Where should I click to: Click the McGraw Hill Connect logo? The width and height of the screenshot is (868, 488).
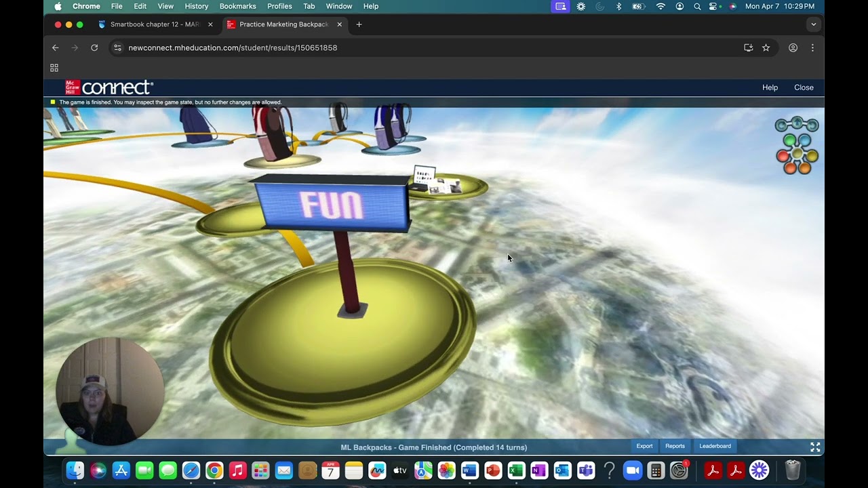click(109, 87)
